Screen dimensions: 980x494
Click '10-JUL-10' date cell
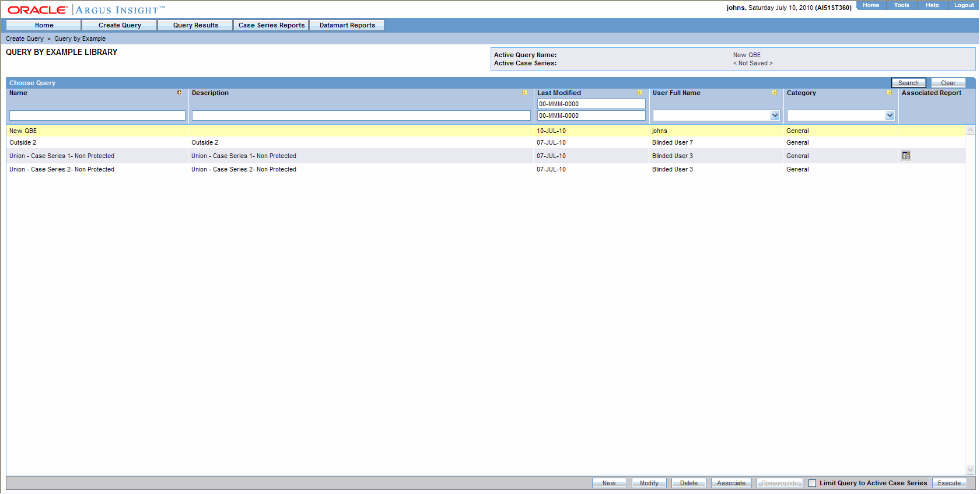(x=551, y=131)
